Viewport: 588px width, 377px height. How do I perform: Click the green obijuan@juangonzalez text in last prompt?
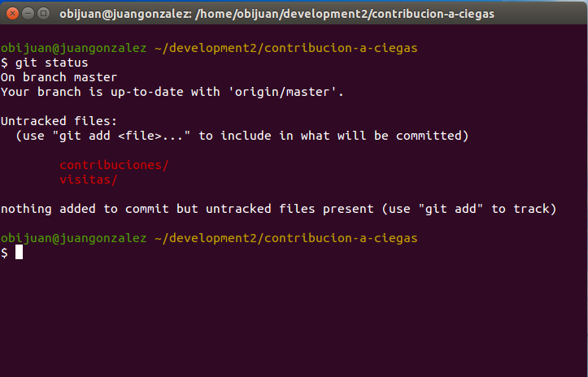coord(73,238)
